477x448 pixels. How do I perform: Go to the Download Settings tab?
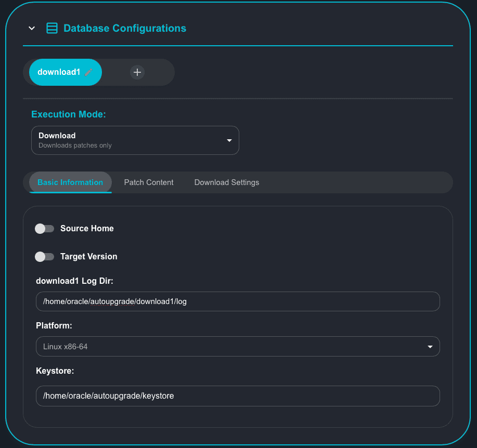227,182
